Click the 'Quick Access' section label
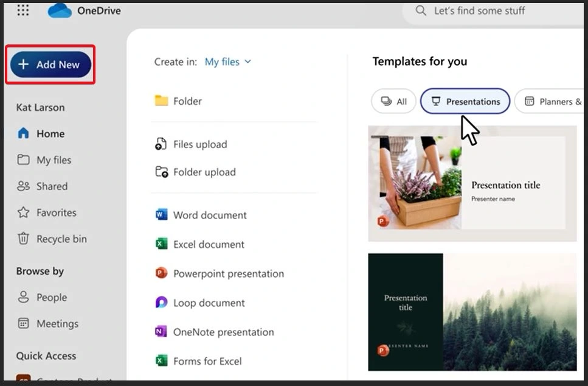 tap(46, 356)
